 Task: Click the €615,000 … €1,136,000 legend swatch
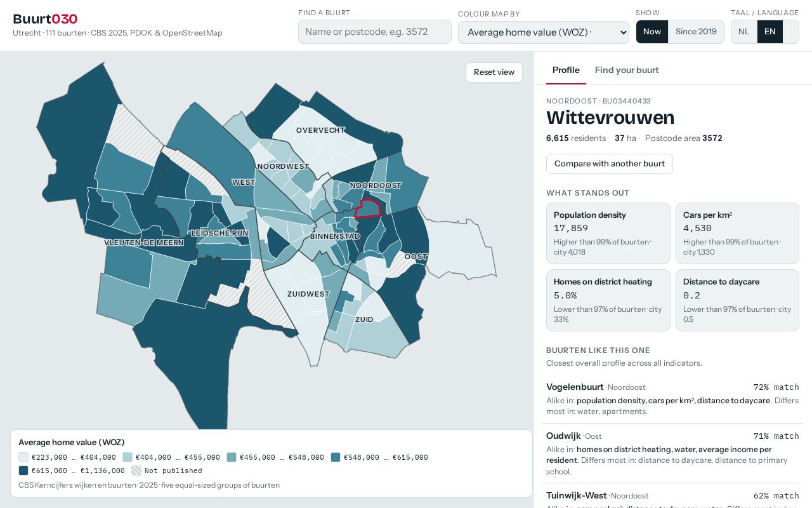[23, 471]
